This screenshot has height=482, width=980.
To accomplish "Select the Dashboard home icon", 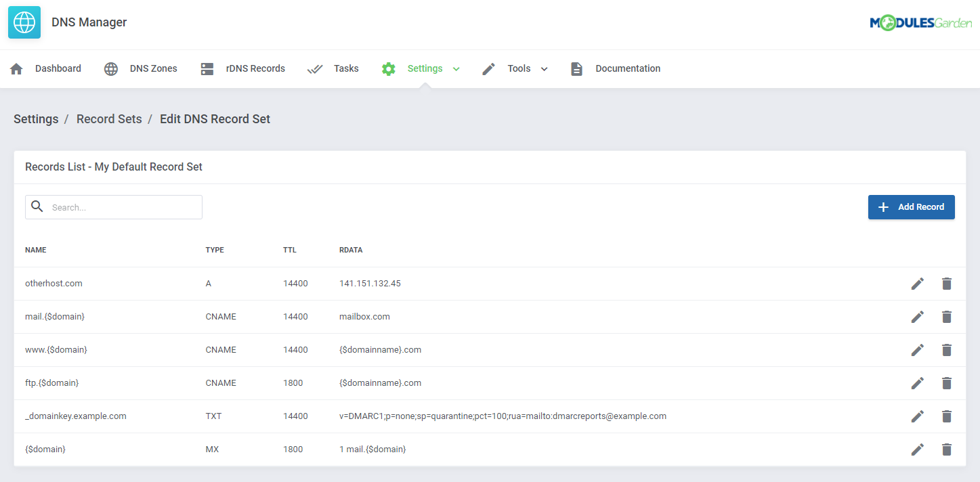I will point(16,68).
